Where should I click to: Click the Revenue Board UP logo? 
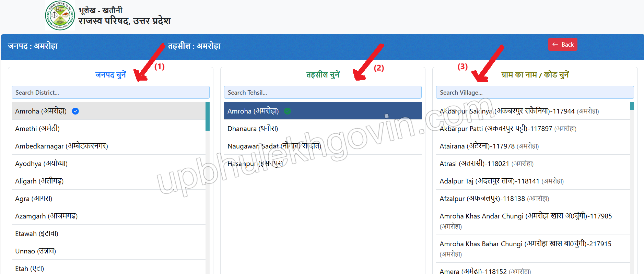click(x=60, y=15)
